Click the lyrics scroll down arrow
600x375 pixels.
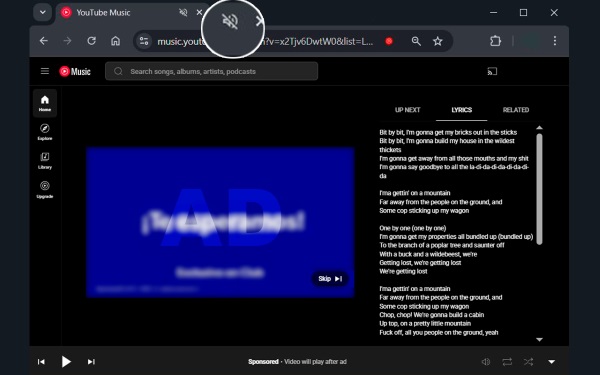point(539,339)
